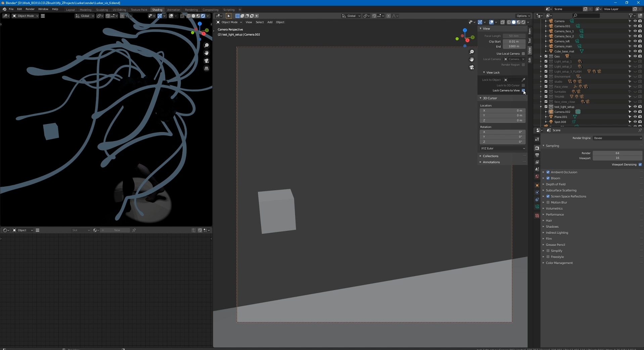Toggle camera view in left viewport

[206, 61]
